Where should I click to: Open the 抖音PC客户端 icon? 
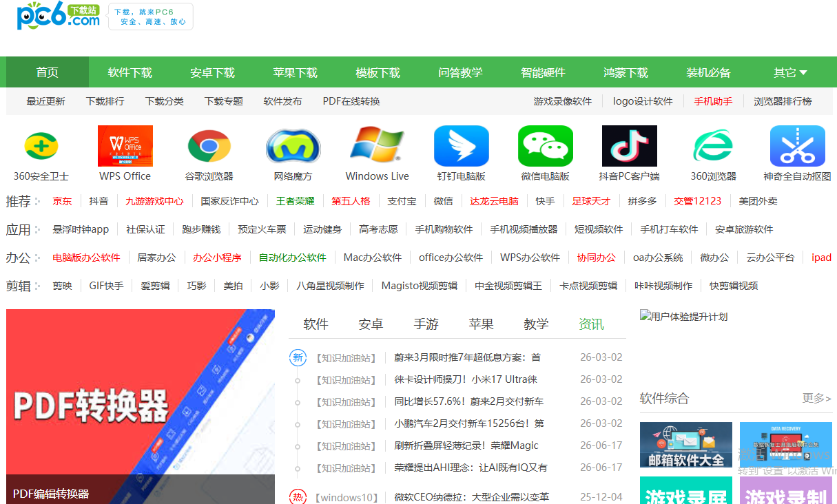pyautogui.click(x=630, y=146)
